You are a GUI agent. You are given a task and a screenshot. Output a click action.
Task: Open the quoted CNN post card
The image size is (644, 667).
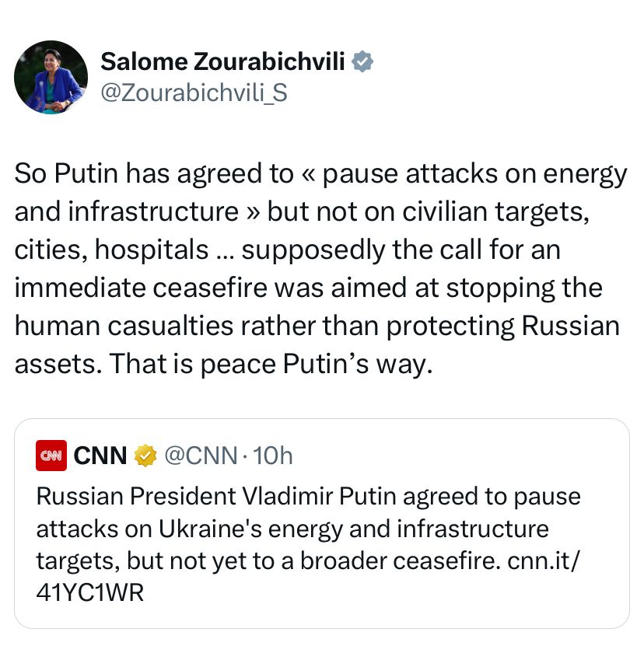pos(322,523)
